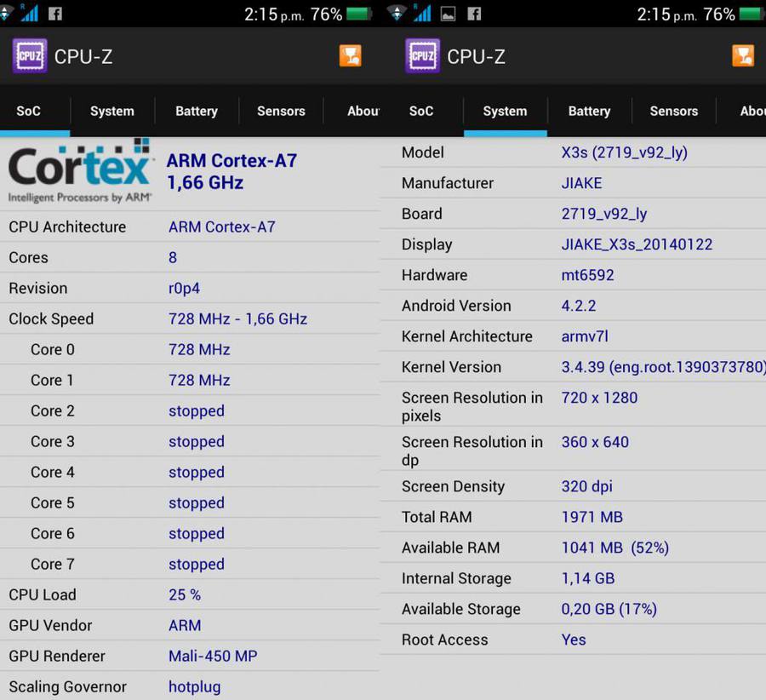Tap Clock Speed value '728 MHz - 1,66 GHz'
This screenshot has height=700, width=766.
tap(238, 319)
